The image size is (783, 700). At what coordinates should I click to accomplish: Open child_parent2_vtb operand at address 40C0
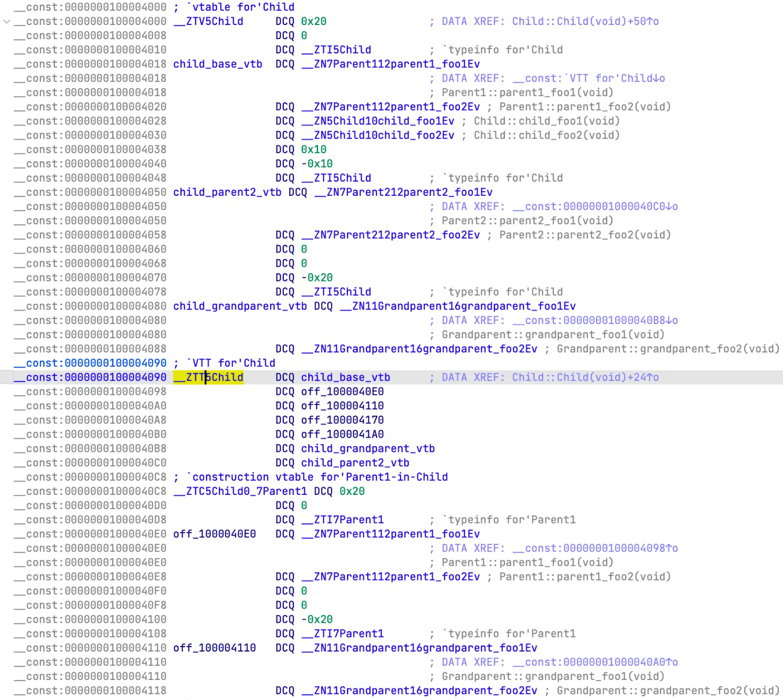[x=355, y=463]
